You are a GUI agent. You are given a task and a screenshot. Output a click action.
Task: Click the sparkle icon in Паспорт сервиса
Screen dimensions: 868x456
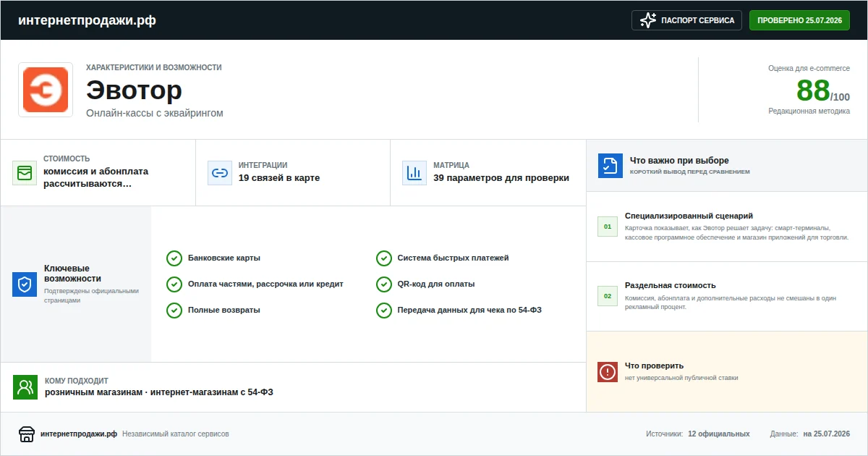click(x=648, y=20)
